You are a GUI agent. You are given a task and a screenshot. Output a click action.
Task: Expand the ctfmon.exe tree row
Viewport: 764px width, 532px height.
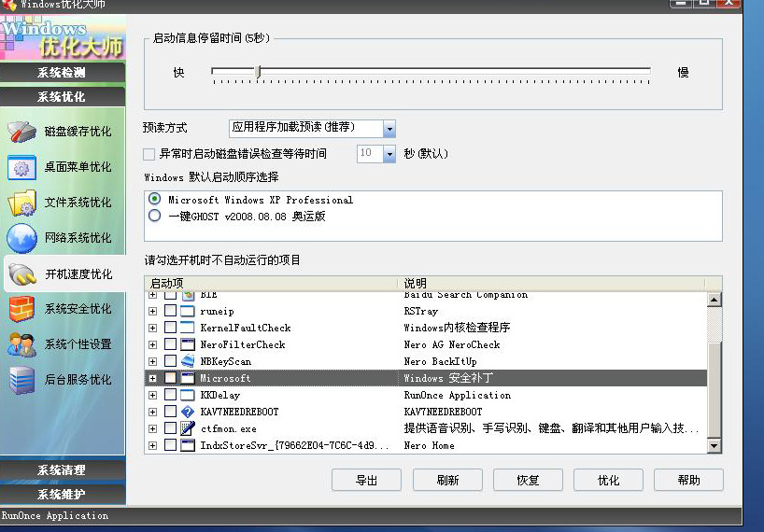tap(152, 428)
